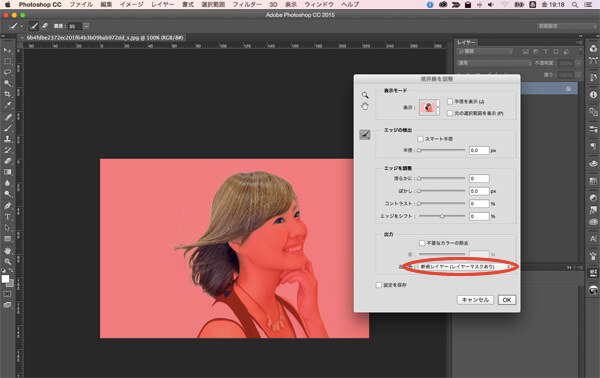Open the tool preset picker in options bar

[16, 26]
